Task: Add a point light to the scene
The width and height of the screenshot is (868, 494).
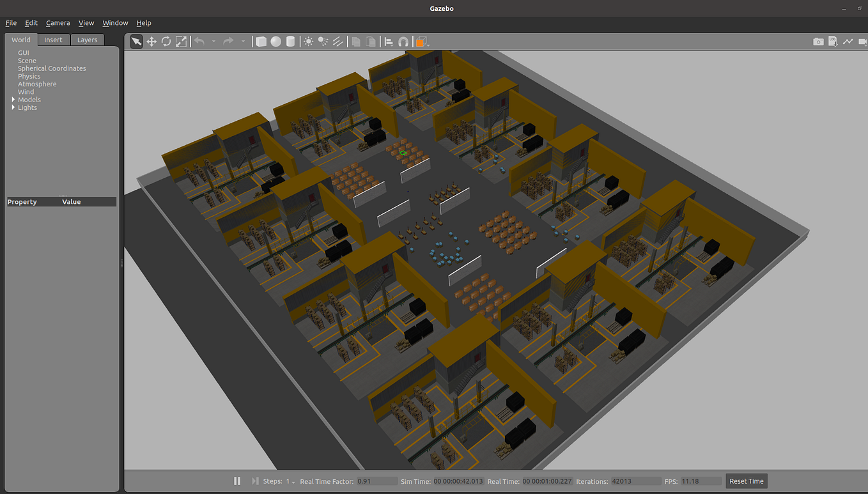Action: [x=309, y=41]
